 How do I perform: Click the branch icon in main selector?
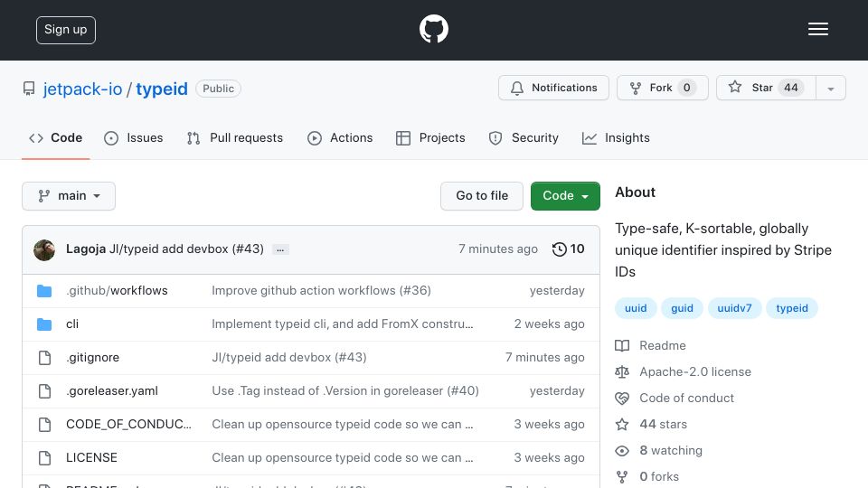44,196
